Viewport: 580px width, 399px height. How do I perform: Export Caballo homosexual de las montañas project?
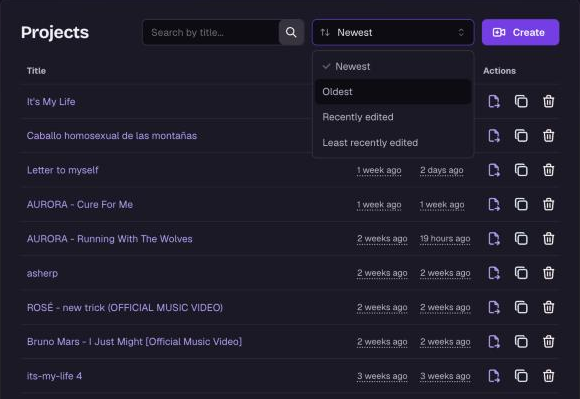[494, 136]
